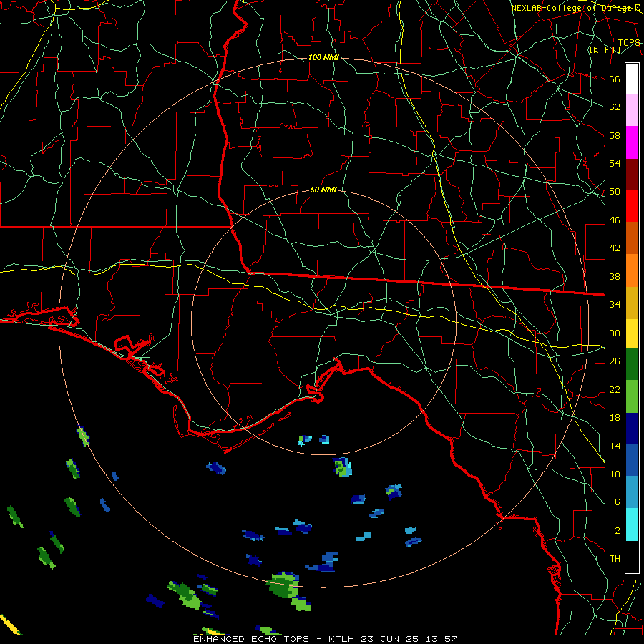644x644 pixels.
Task: Click the legend value "30"
Action: (x=615, y=333)
